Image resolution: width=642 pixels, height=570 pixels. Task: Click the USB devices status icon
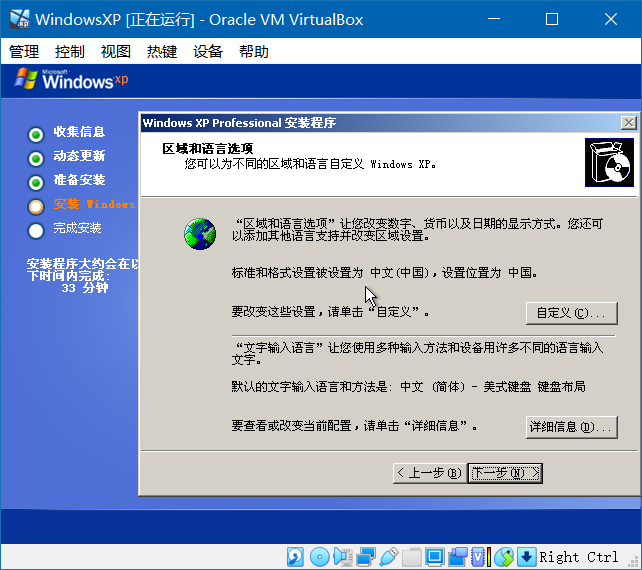389,557
